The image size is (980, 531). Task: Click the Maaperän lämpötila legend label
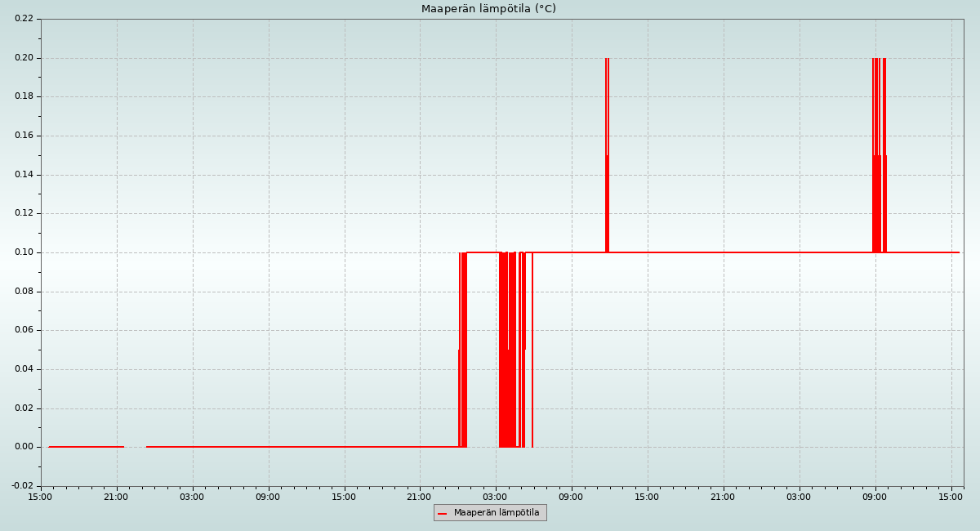click(x=497, y=513)
